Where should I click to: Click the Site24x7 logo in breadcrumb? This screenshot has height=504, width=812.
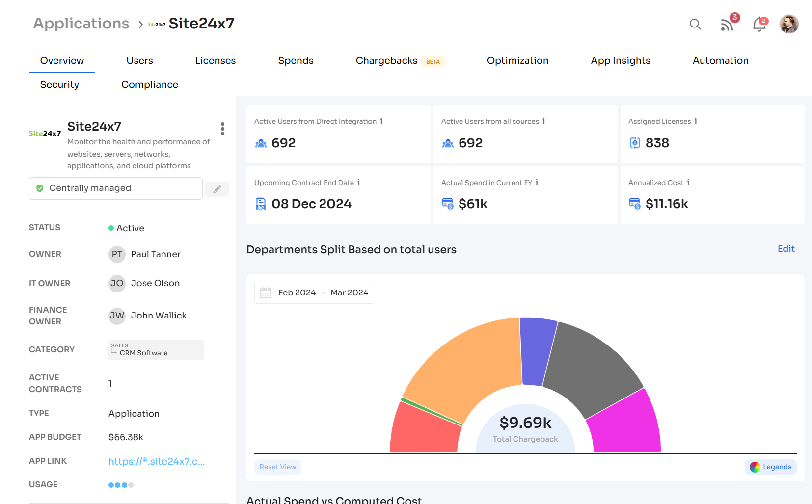coord(157,24)
